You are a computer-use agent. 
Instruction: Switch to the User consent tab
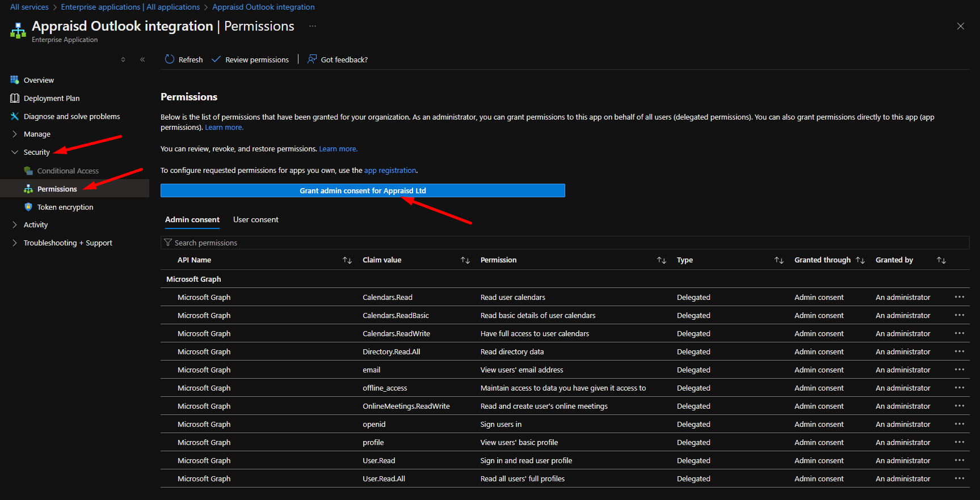pyautogui.click(x=255, y=219)
